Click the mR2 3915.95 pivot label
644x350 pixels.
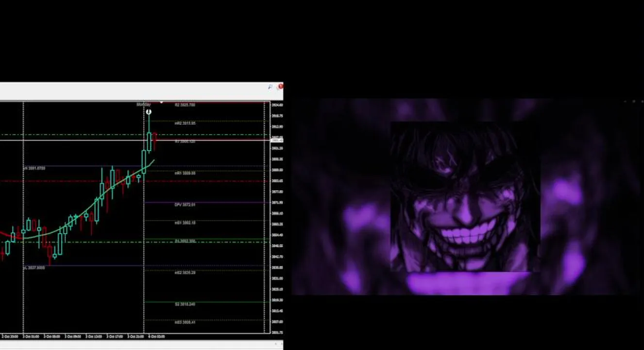point(185,123)
